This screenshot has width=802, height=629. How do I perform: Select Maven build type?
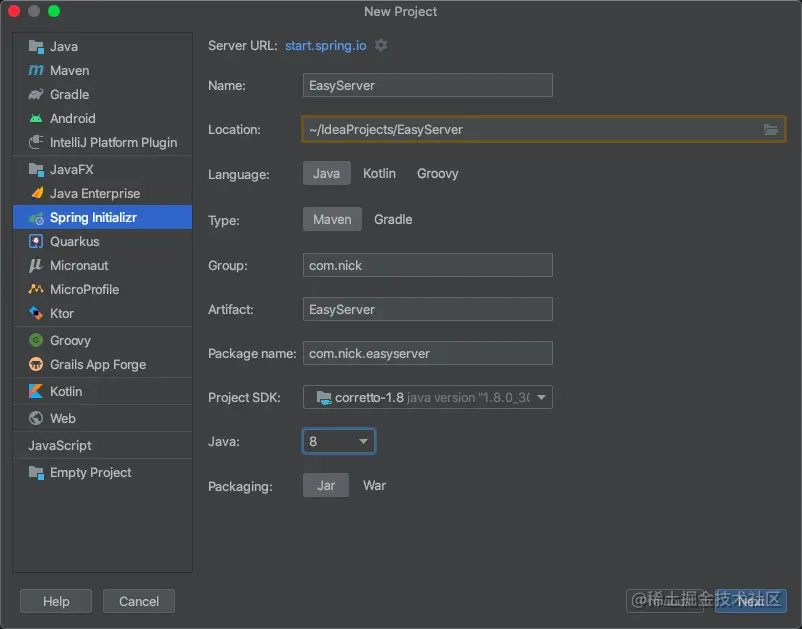pos(332,219)
